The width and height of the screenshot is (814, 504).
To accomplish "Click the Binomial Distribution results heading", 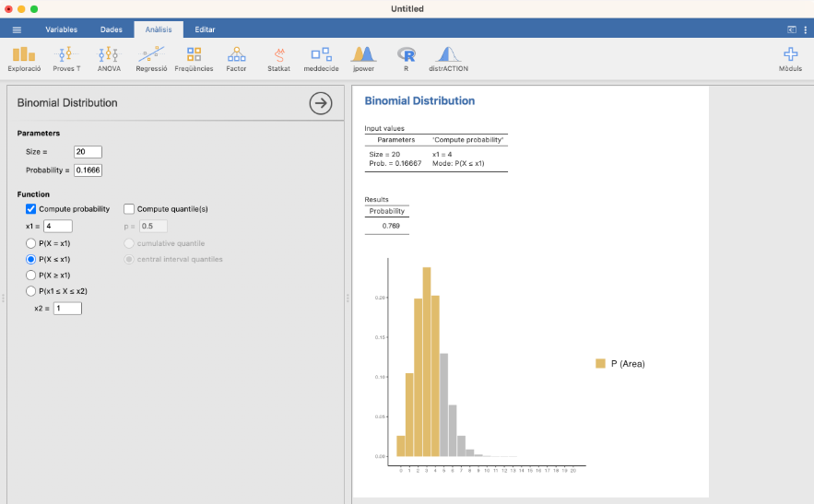I will click(x=419, y=100).
